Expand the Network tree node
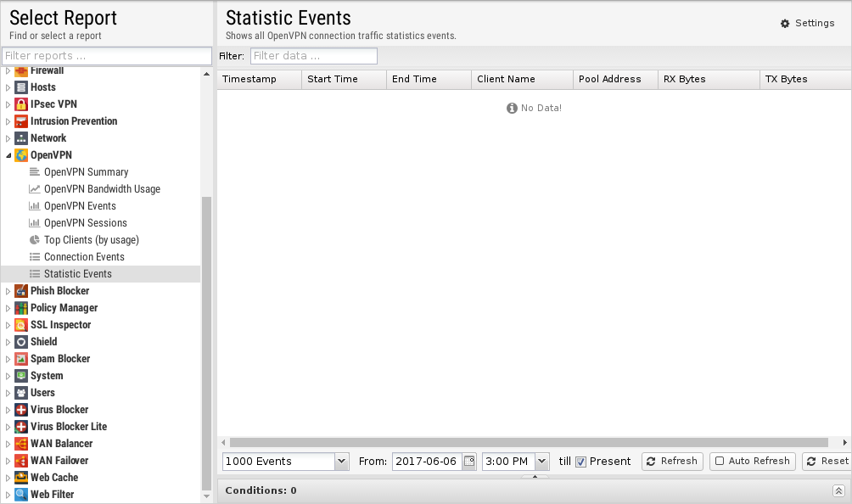This screenshot has width=852, height=504. 8,138
